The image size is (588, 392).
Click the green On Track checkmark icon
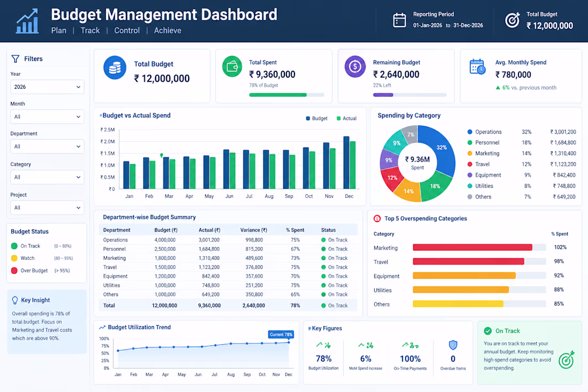[488, 331]
